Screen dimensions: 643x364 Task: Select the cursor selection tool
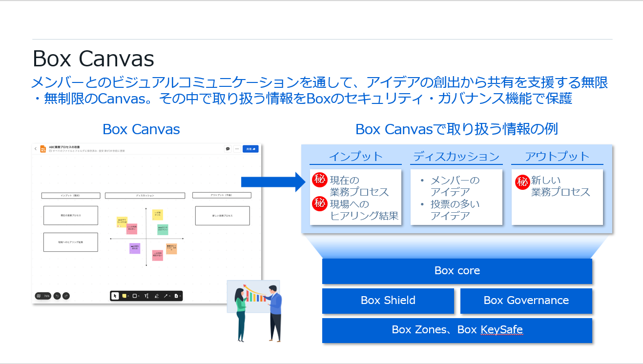pyautogui.click(x=116, y=296)
